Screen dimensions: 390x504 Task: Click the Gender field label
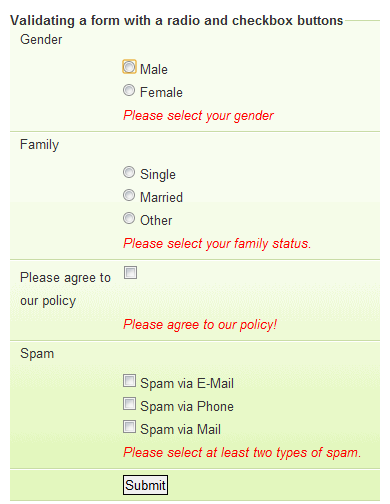click(41, 39)
